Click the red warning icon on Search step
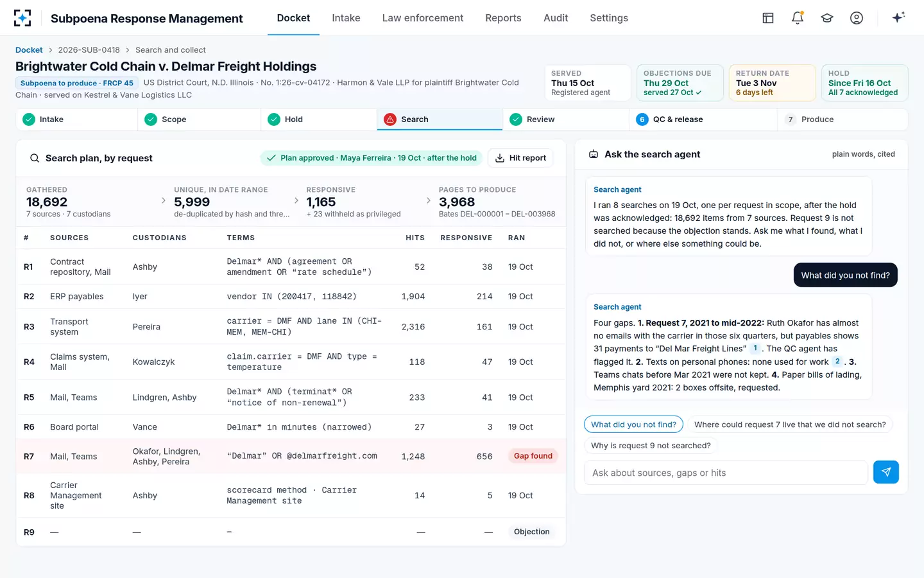 click(390, 119)
